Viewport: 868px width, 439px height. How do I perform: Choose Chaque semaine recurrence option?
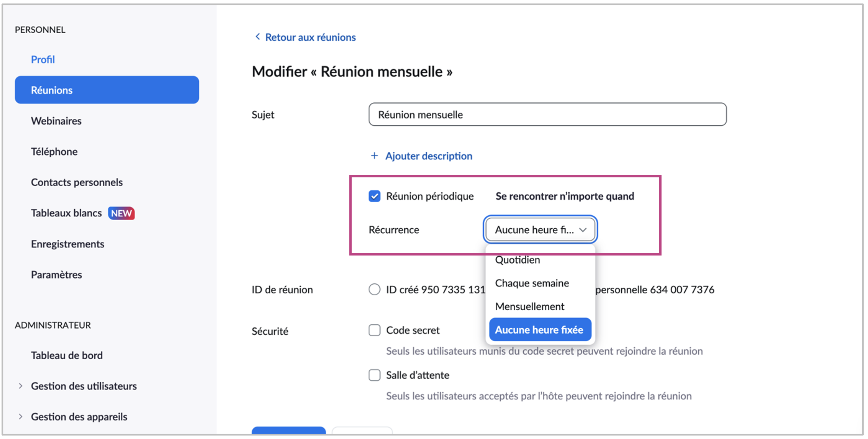pos(532,283)
